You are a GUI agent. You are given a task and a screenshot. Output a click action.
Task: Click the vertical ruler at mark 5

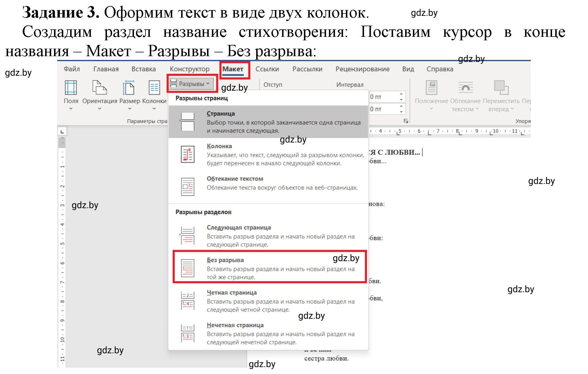coord(62,244)
